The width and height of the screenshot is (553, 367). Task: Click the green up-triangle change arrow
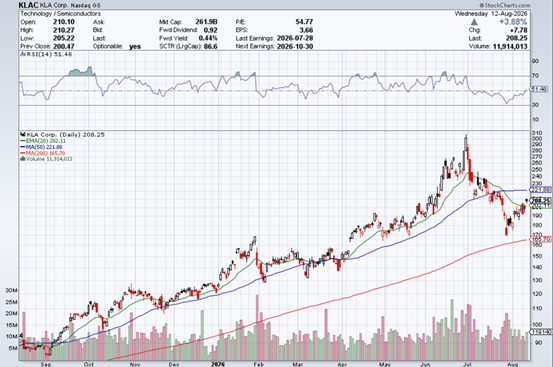pyautogui.click(x=474, y=22)
